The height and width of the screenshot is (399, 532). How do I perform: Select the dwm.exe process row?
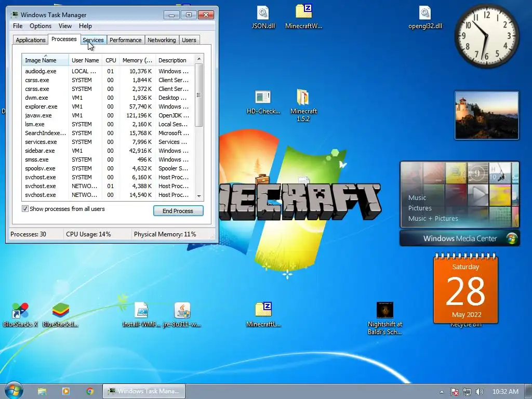tap(108, 98)
